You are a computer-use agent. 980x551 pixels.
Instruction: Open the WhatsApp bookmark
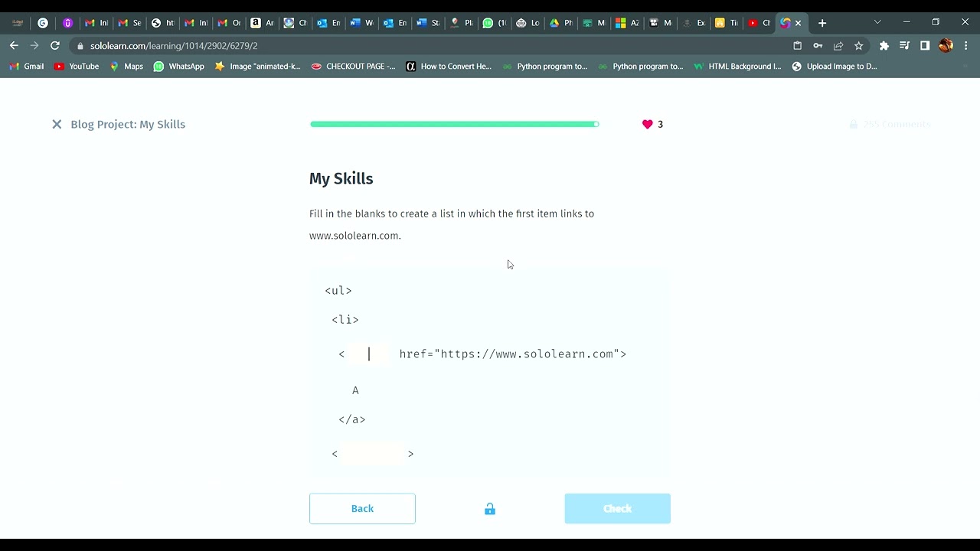[179, 67]
